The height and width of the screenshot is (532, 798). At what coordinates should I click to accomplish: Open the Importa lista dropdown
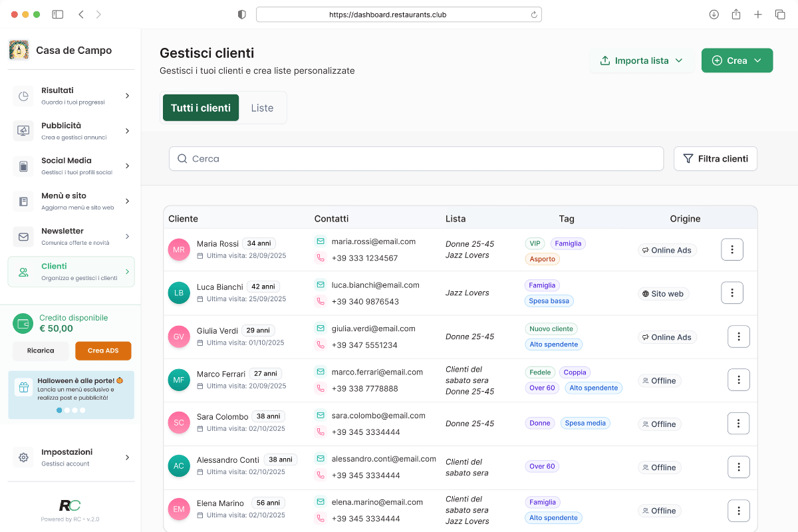(642, 61)
